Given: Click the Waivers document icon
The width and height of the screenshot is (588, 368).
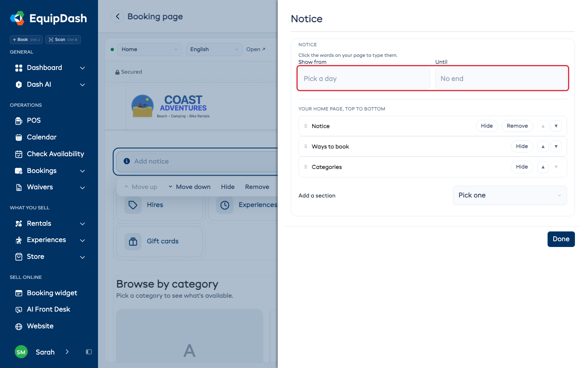Looking at the screenshot, I should tap(19, 187).
